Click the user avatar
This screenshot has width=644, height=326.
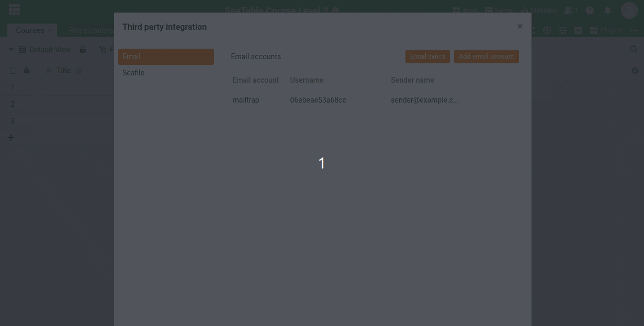tap(629, 10)
